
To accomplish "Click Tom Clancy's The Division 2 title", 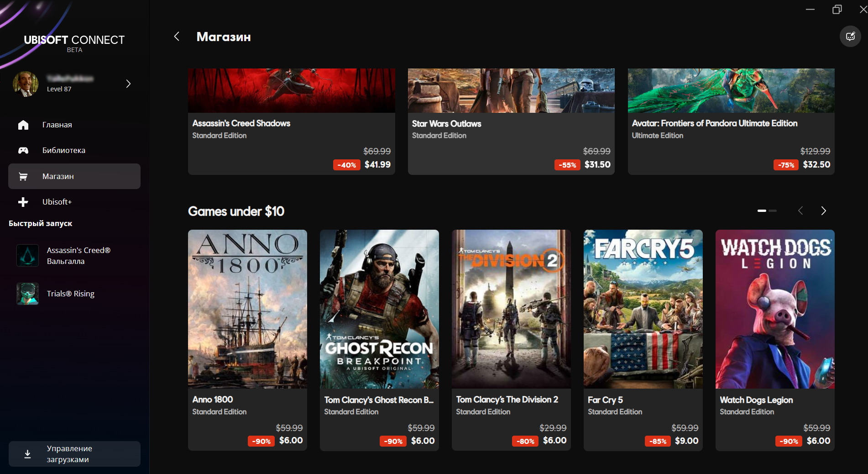I will [507, 400].
